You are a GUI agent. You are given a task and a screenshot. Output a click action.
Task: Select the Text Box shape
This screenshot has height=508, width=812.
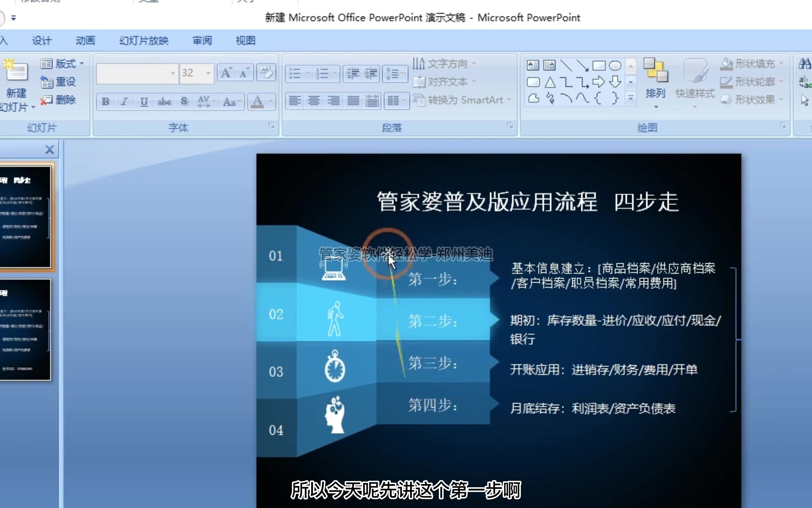[x=533, y=65]
